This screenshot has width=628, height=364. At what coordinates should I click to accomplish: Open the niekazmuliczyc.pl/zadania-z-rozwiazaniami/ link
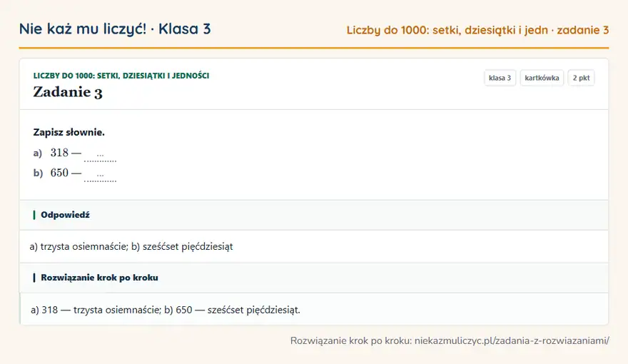click(x=512, y=340)
